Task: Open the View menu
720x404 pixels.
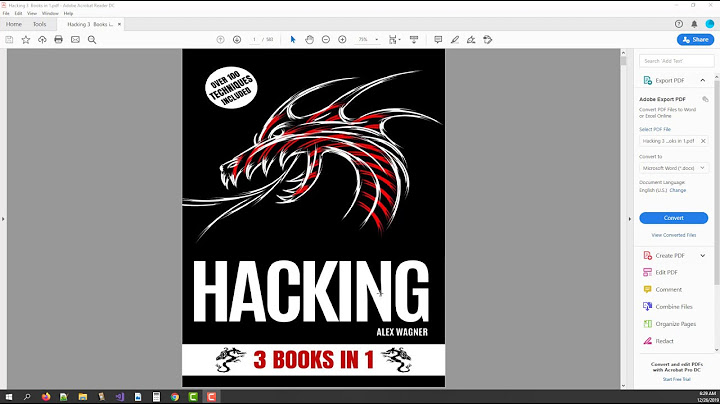Action: tap(32, 13)
